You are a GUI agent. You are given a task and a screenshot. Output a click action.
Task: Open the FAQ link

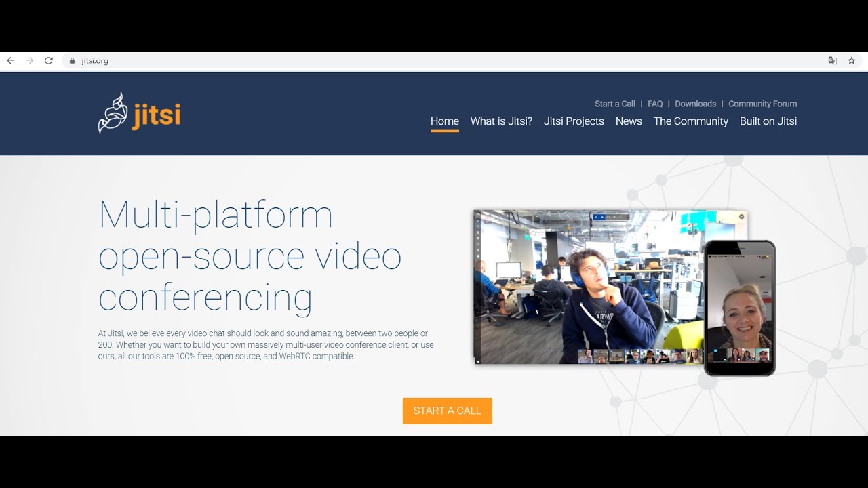click(x=655, y=104)
